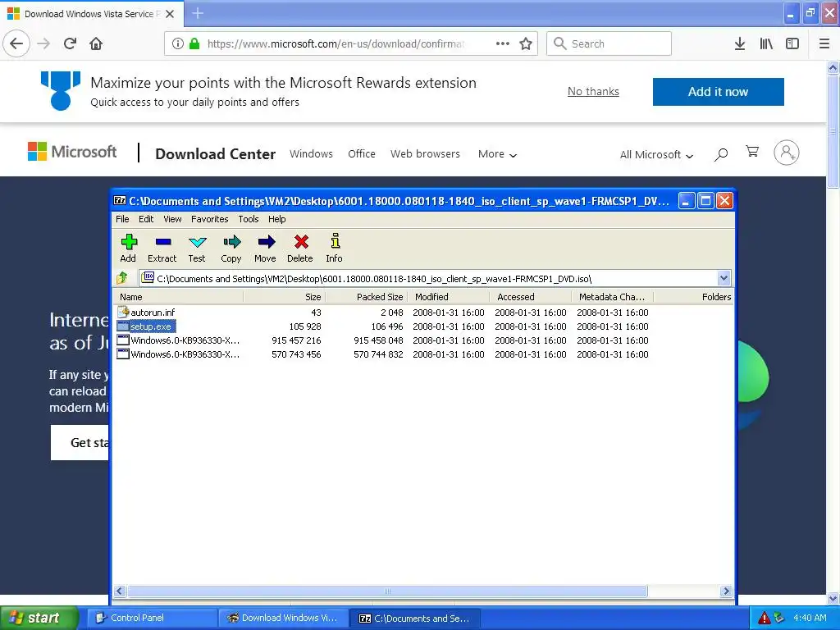Image resolution: width=840 pixels, height=630 pixels.
Task: Go to Firefox home page
Action: click(x=96, y=43)
